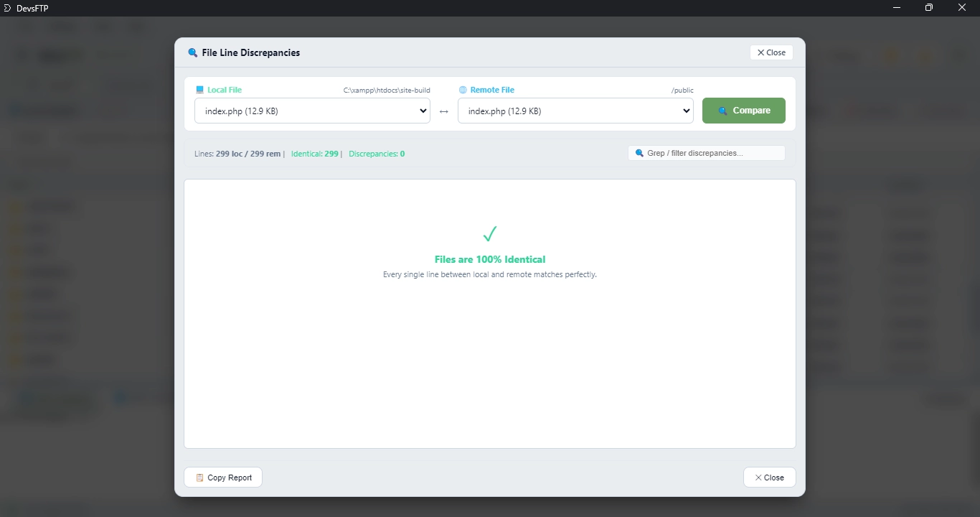Click the remote path "/public"

coord(682,90)
